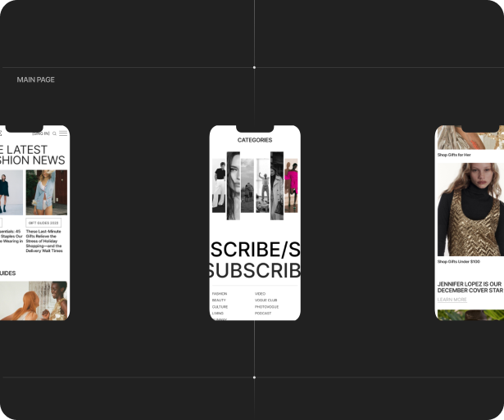Select the Gift Guides 2022 tag
Viewport: 504px width, 420px height.
point(43,223)
